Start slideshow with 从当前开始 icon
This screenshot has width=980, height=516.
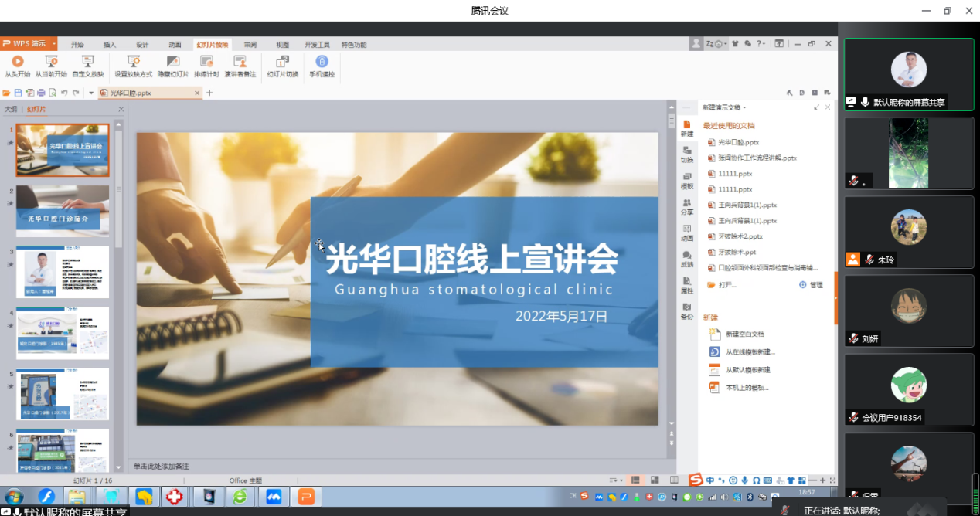[x=51, y=62]
